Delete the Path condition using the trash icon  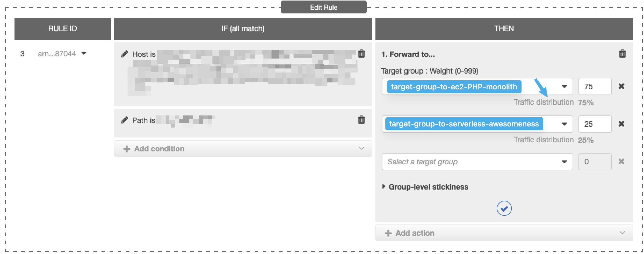point(362,120)
